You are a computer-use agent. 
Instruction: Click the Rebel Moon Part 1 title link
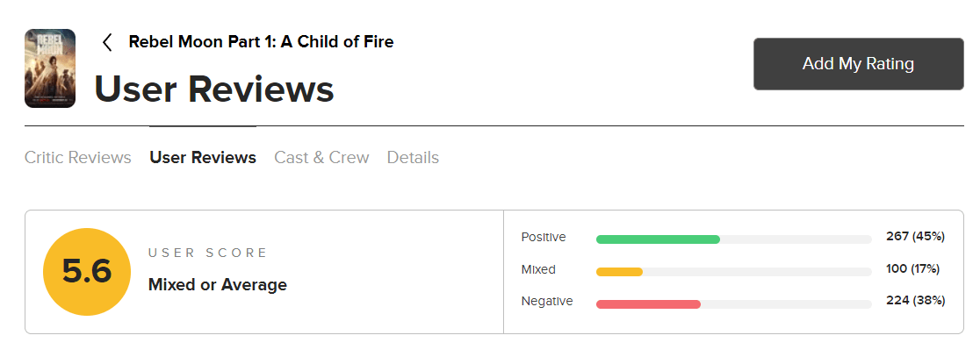262,42
